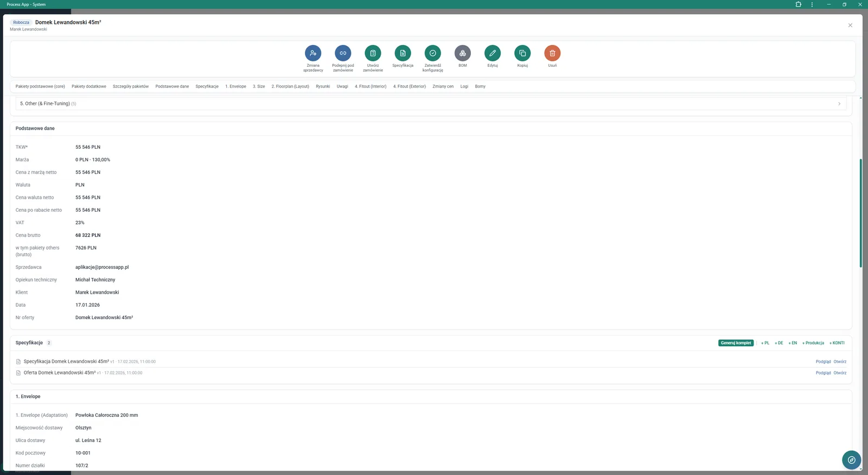The width and height of the screenshot is (868, 475).
Task: Add DE specification with + DE
Action: (x=779, y=343)
